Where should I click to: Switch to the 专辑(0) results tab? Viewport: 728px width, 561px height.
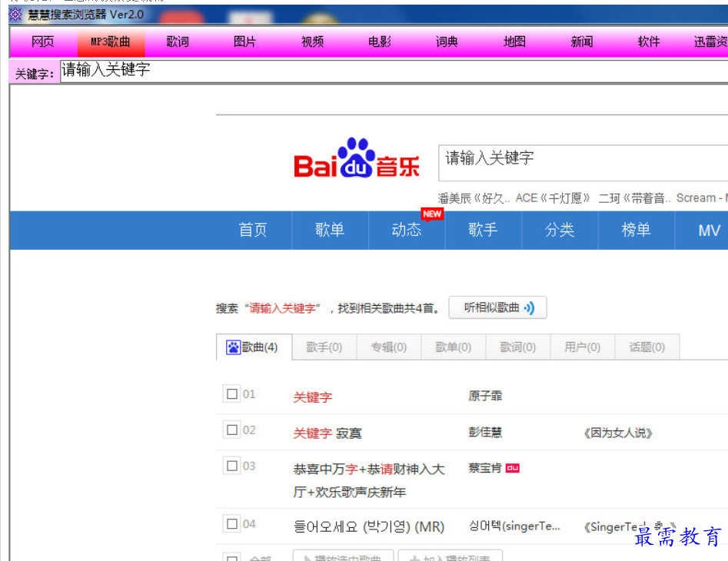point(389,347)
